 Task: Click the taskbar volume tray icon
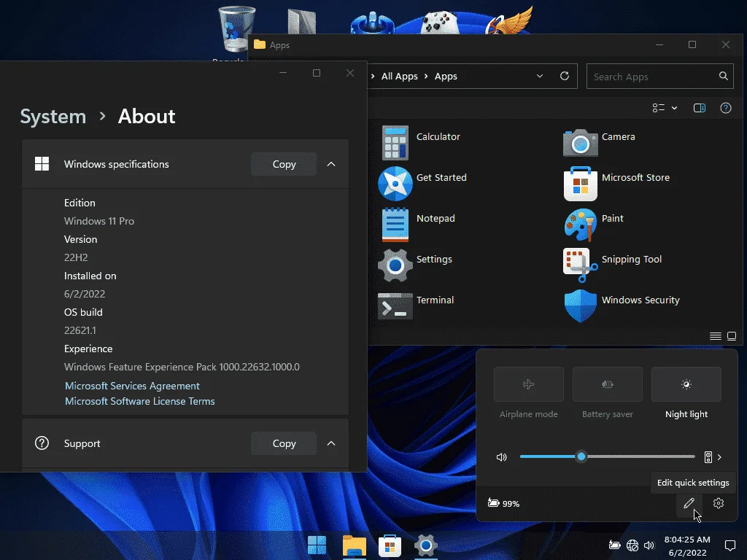(x=649, y=545)
